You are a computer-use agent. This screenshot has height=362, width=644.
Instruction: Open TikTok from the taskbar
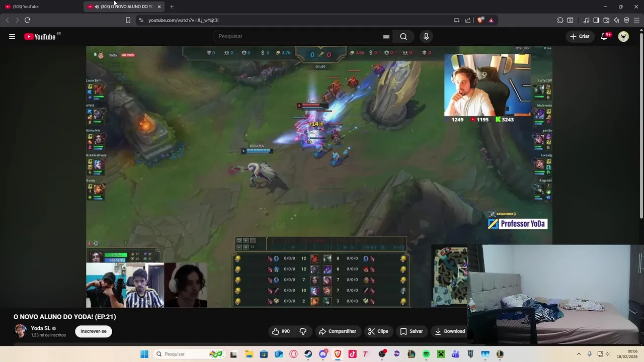coord(352,354)
